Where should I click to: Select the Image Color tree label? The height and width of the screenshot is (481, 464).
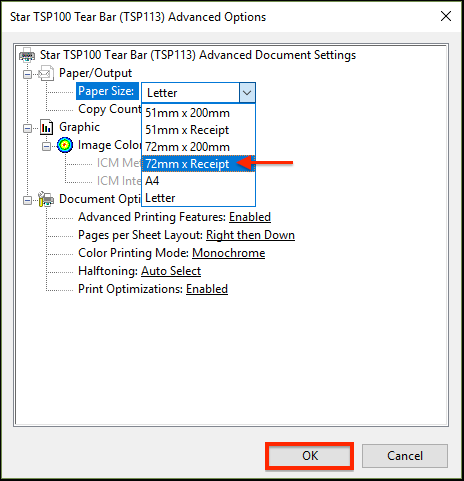[x=110, y=145]
